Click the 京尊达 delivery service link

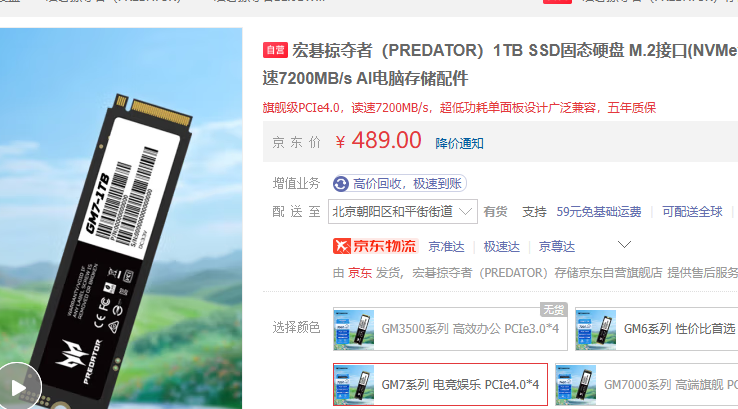(557, 247)
